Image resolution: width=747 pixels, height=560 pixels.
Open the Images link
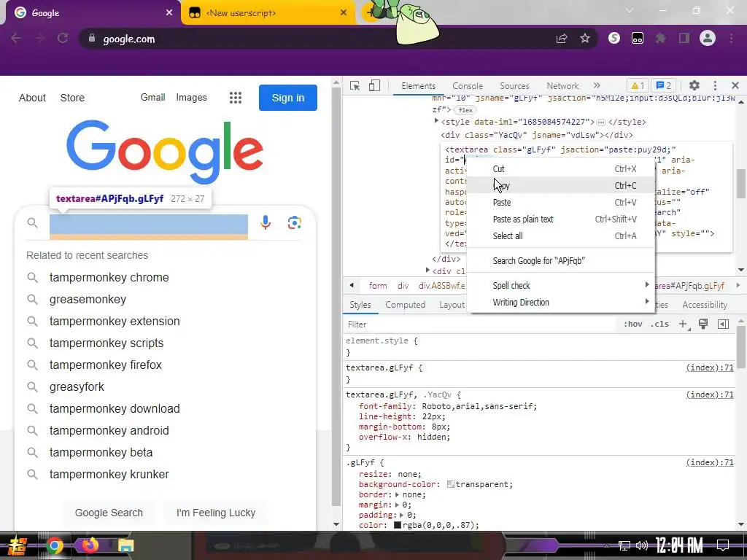[192, 97]
